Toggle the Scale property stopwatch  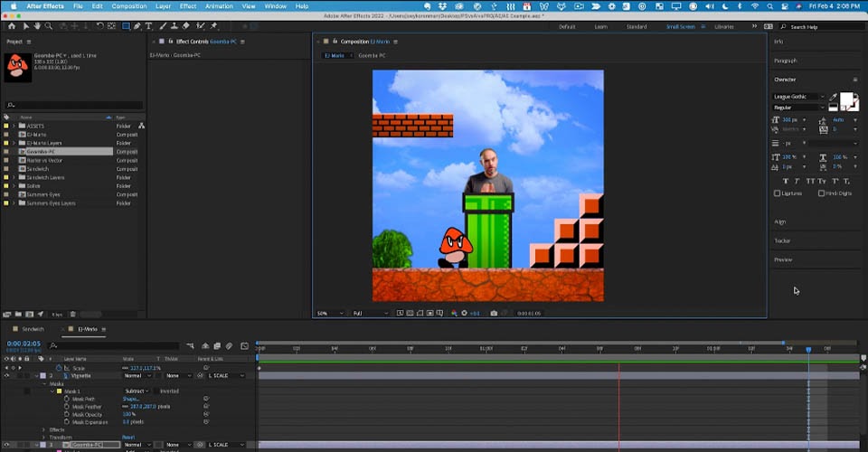59,368
